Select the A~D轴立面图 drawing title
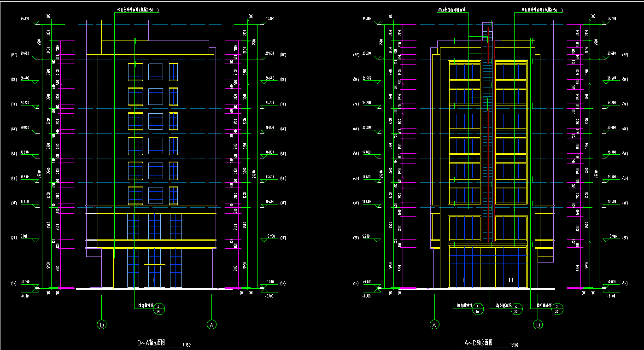Screen dimensions: 644x350 tap(479, 343)
